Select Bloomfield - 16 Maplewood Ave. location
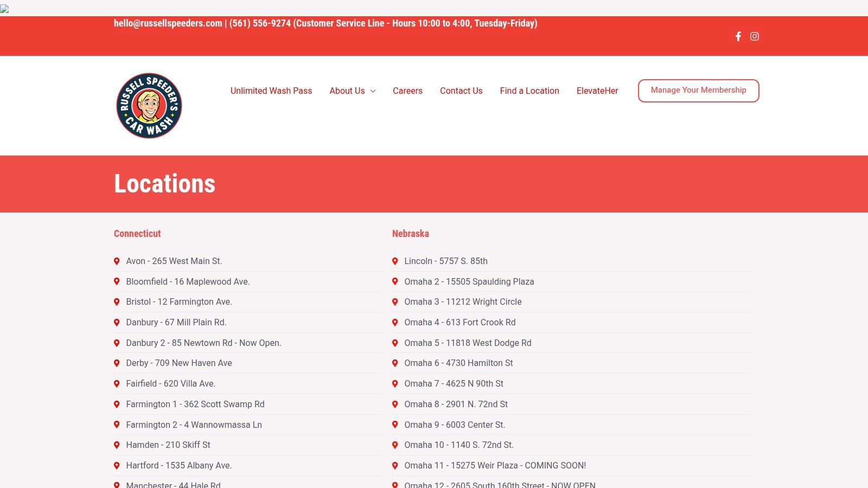The image size is (868, 488). 188,281
